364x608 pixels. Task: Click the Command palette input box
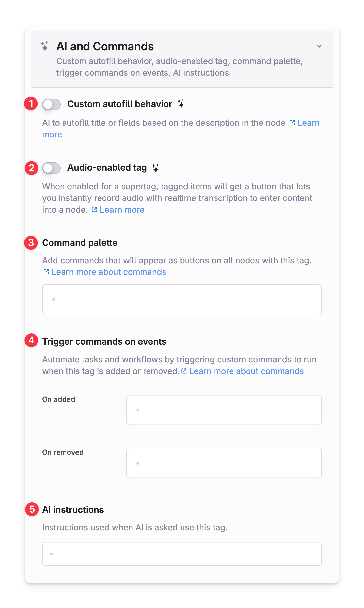(x=182, y=299)
